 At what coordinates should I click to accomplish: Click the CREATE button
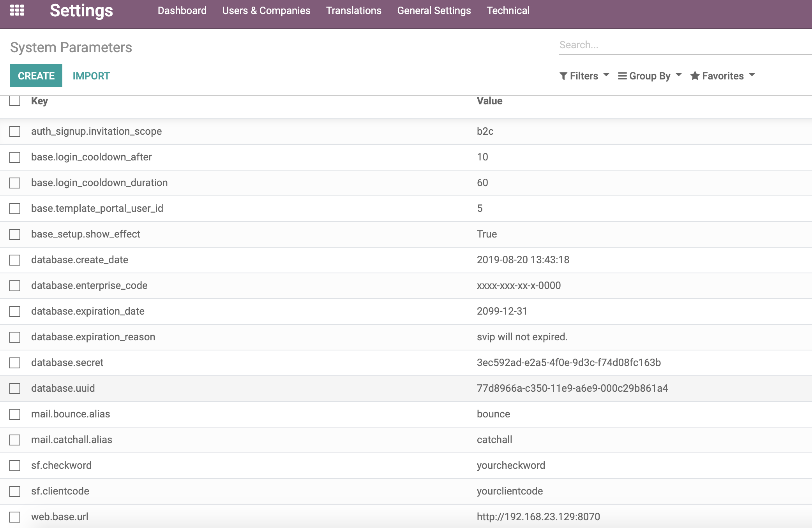(36, 75)
